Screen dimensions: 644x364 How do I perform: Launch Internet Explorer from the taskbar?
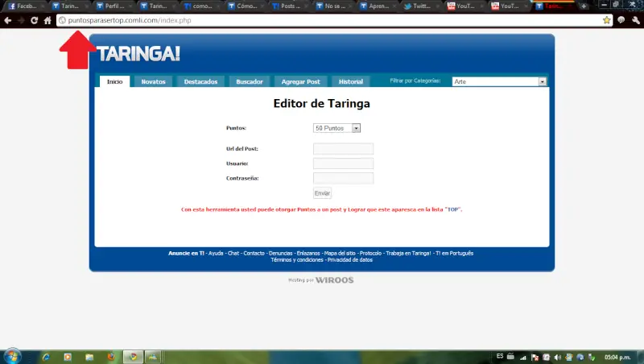[x=46, y=357]
